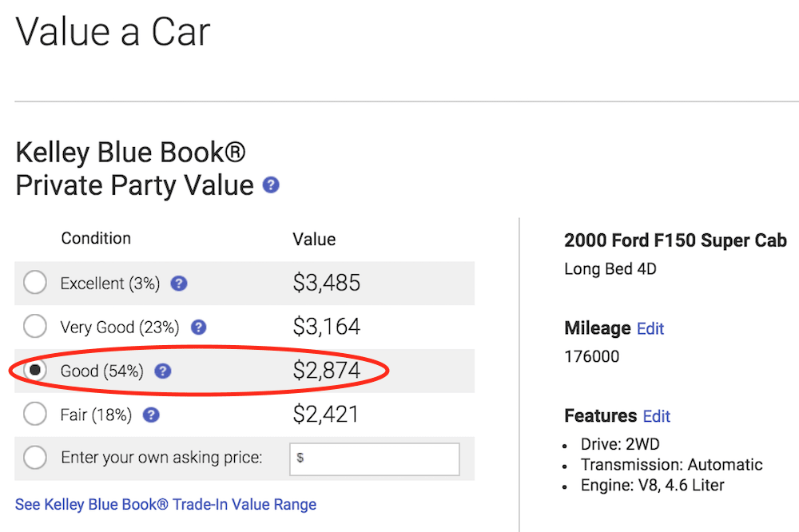
Task: Open help icon next to Fair (18%)
Action: (x=151, y=415)
